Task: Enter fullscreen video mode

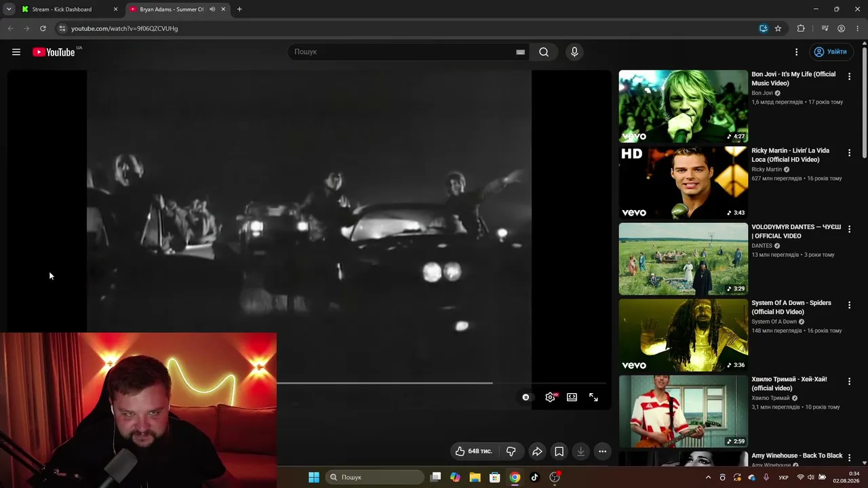Action: click(x=593, y=397)
